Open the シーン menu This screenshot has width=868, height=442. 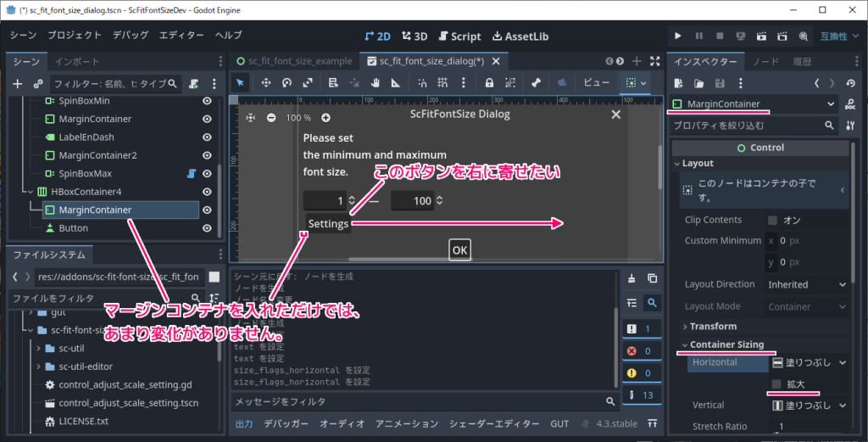pos(23,35)
